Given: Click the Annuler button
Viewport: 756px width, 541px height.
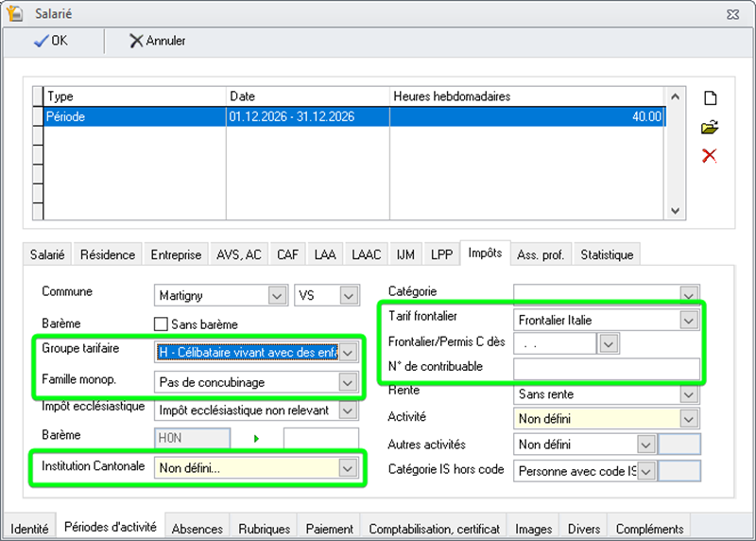Looking at the screenshot, I should click(158, 41).
